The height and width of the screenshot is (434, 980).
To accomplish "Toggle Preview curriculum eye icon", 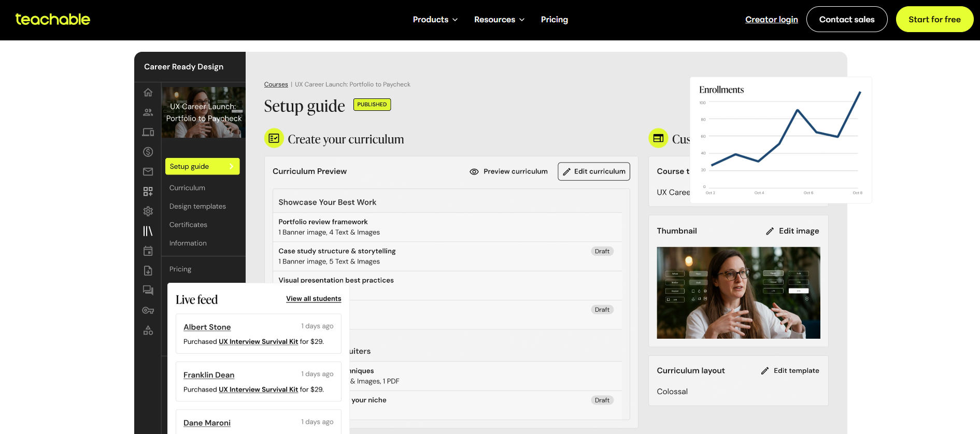I will [x=474, y=171].
